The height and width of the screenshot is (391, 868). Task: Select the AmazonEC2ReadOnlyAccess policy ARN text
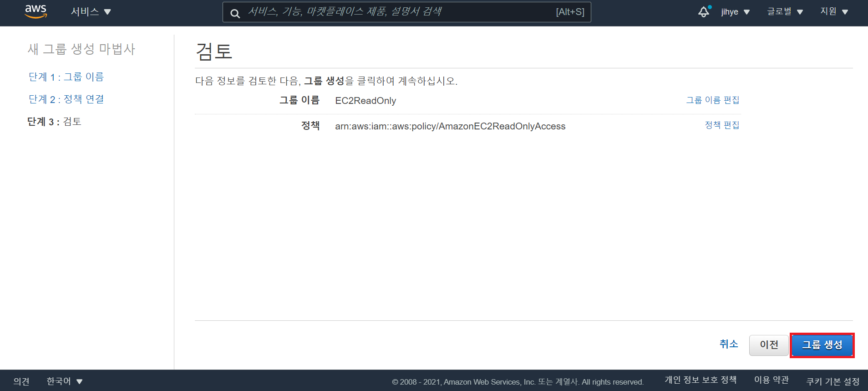450,126
